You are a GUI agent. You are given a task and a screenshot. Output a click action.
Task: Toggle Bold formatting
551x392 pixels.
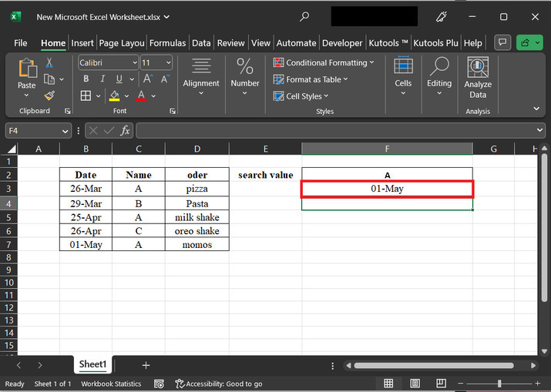pos(86,79)
